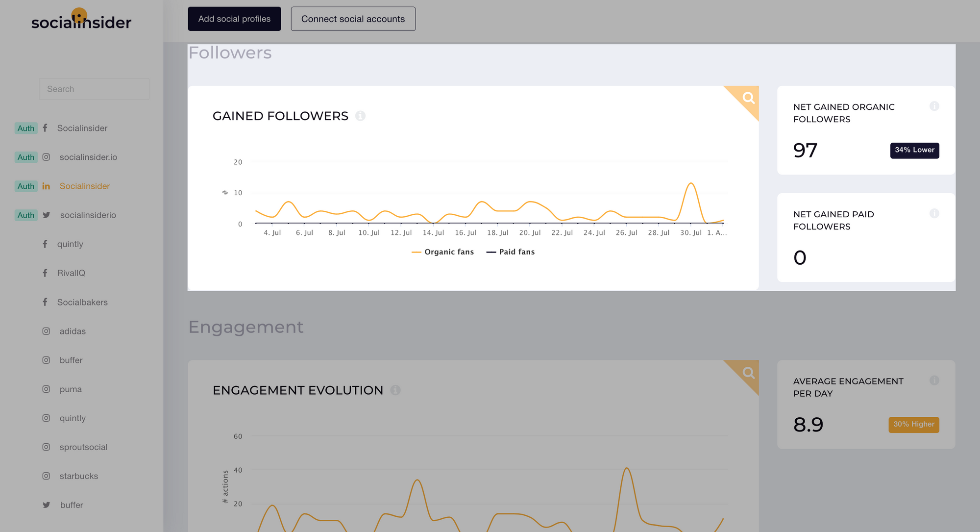Screen dimensions: 980x532
Task: Click the Engagement section heading
Action: pyautogui.click(x=246, y=327)
